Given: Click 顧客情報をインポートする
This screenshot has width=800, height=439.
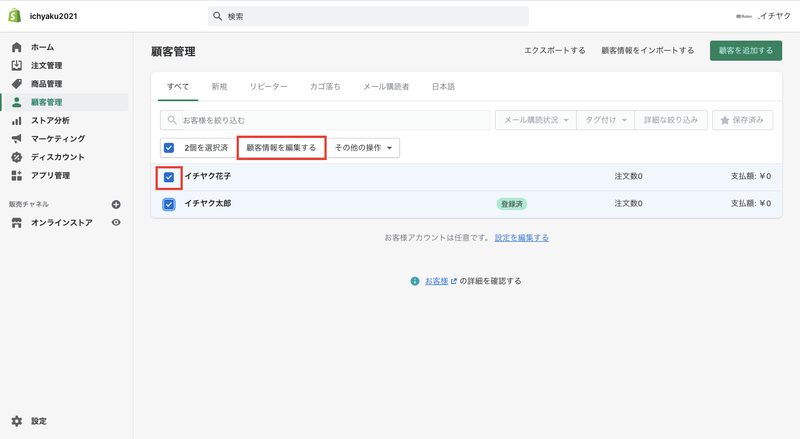Looking at the screenshot, I should 647,51.
